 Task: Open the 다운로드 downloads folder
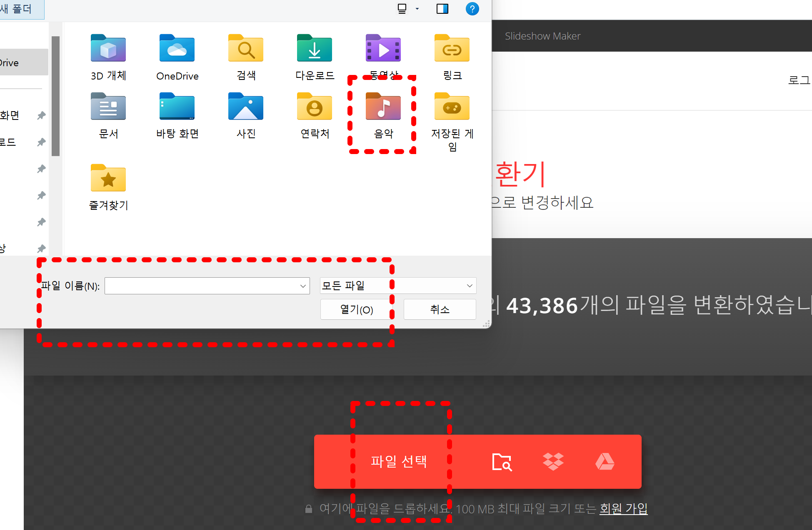tap(315, 49)
